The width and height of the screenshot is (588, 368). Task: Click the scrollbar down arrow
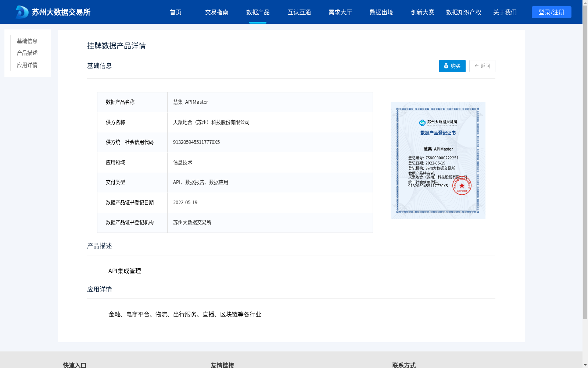point(585,365)
